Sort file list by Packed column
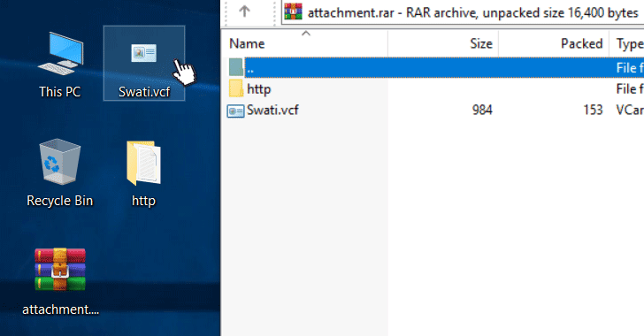Screen dimensions: 644x336 pos(554,43)
